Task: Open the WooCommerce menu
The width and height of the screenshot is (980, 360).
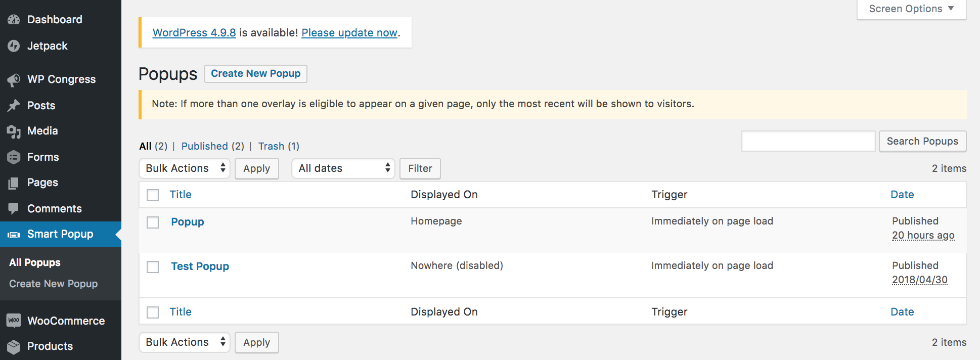Action: [66, 321]
